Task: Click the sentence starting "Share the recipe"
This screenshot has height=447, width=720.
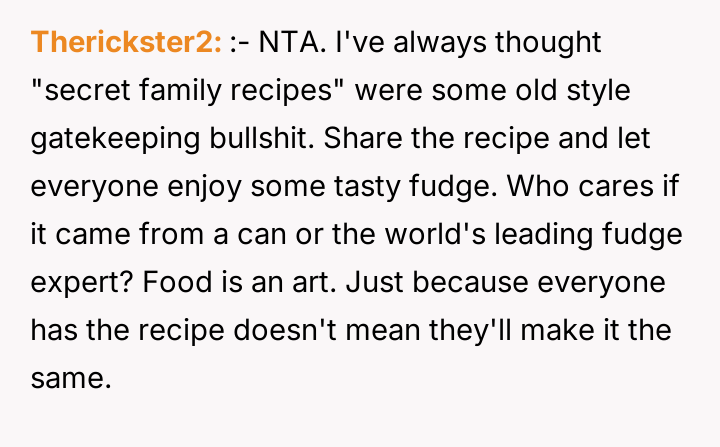Action: pos(480,138)
